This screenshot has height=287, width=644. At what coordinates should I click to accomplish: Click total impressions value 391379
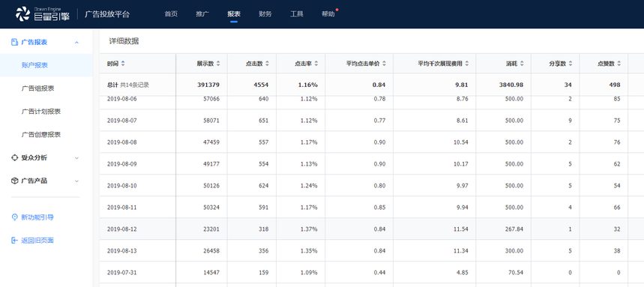(x=208, y=85)
